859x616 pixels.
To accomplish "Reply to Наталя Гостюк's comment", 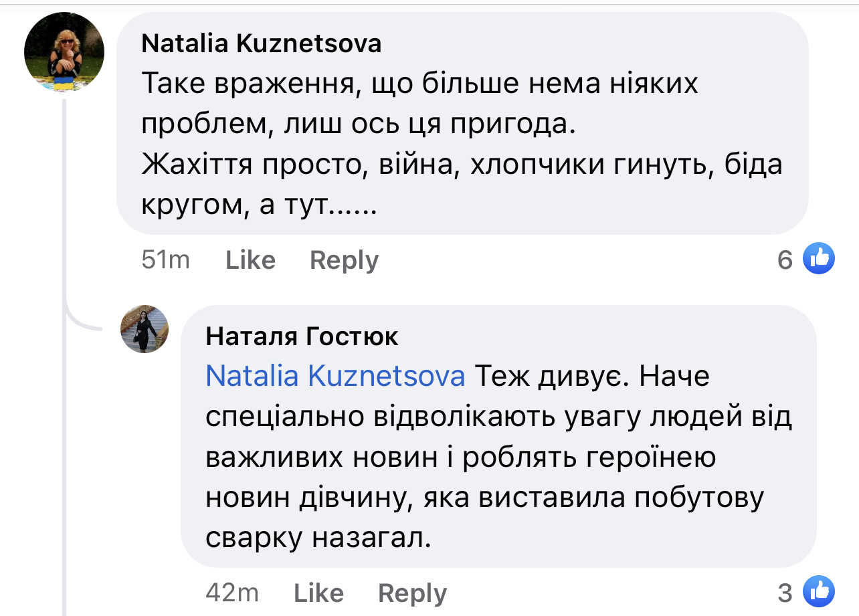I will pyautogui.click(x=412, y=593).
